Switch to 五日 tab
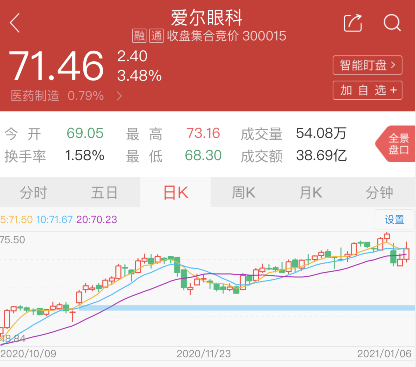 coord(104,193)
